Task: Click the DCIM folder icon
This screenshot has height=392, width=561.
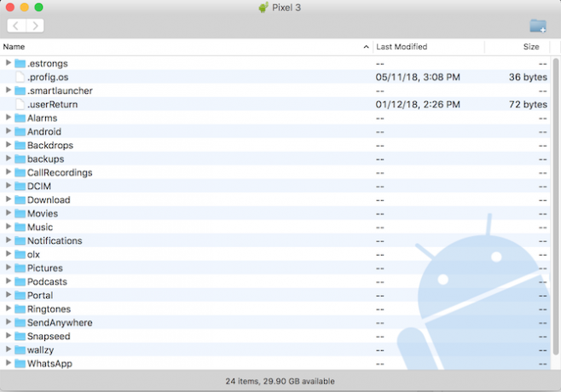Action: 20,187
